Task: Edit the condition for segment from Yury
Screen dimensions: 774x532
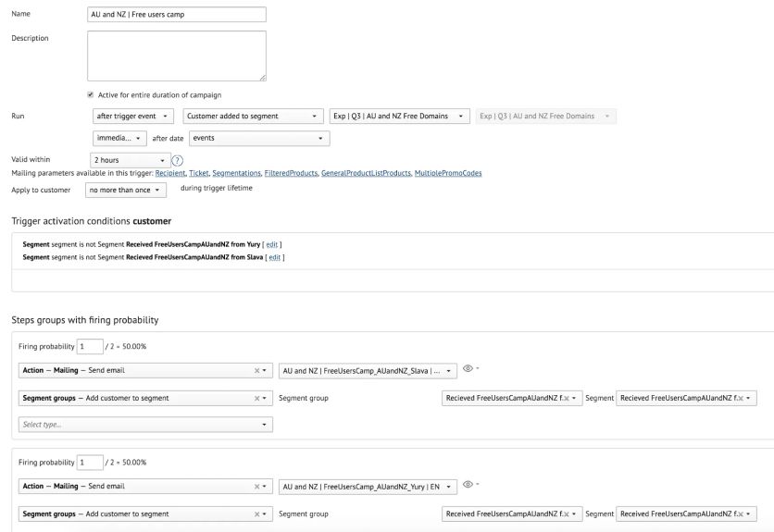Action: point(272,245)
